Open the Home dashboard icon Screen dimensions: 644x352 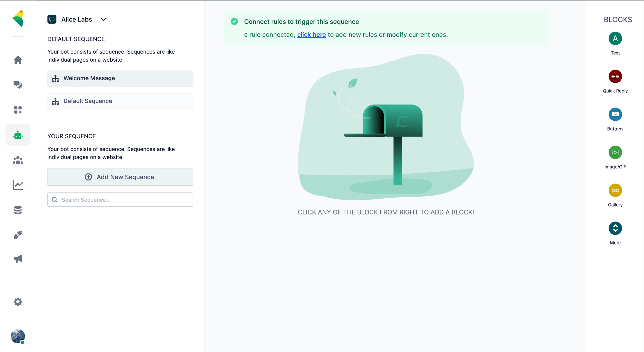18,60
